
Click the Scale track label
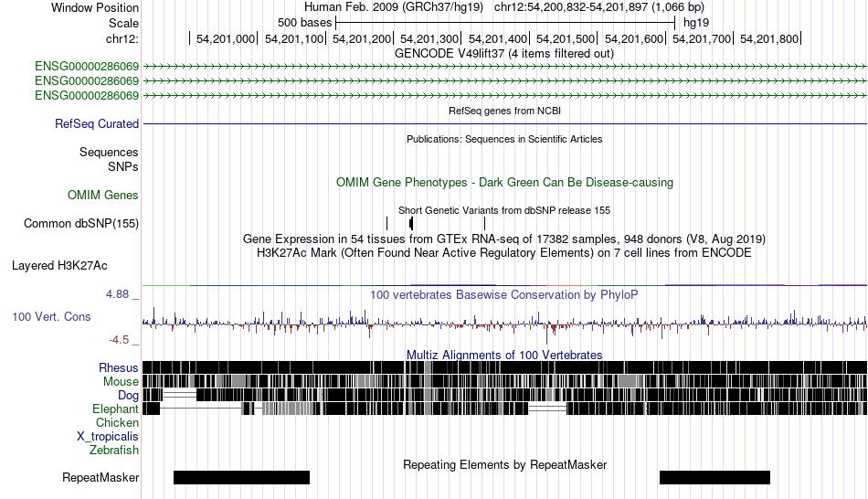point(123,23)
